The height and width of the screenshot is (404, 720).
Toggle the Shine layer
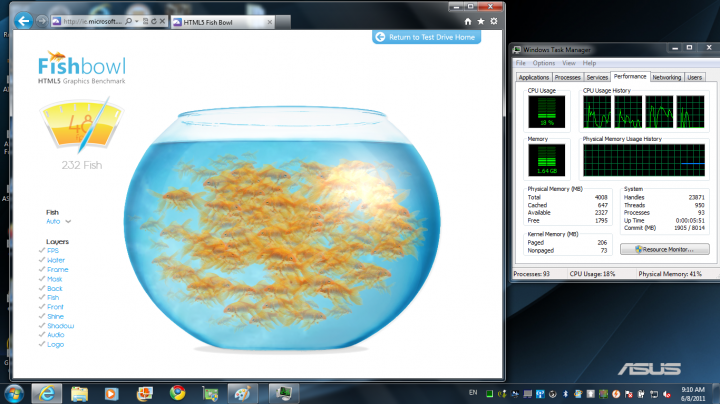pyautogui.click(x=51, y=316)
